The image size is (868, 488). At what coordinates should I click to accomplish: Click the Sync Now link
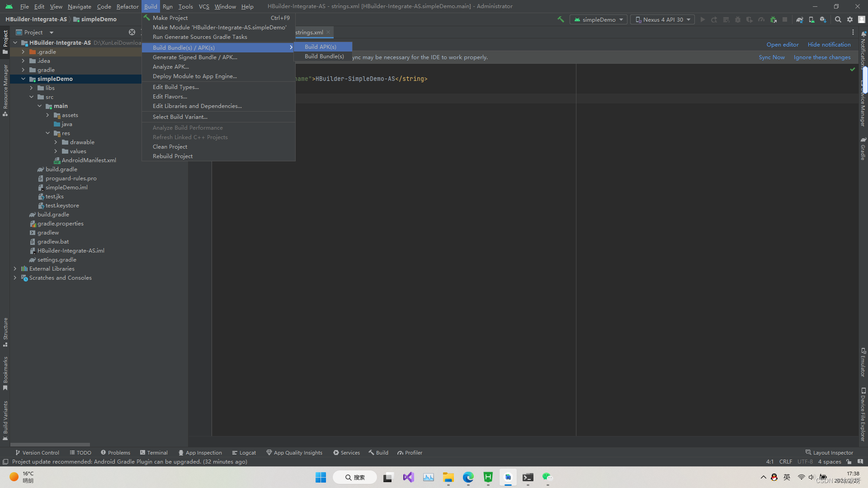click(x=772, y=57)
